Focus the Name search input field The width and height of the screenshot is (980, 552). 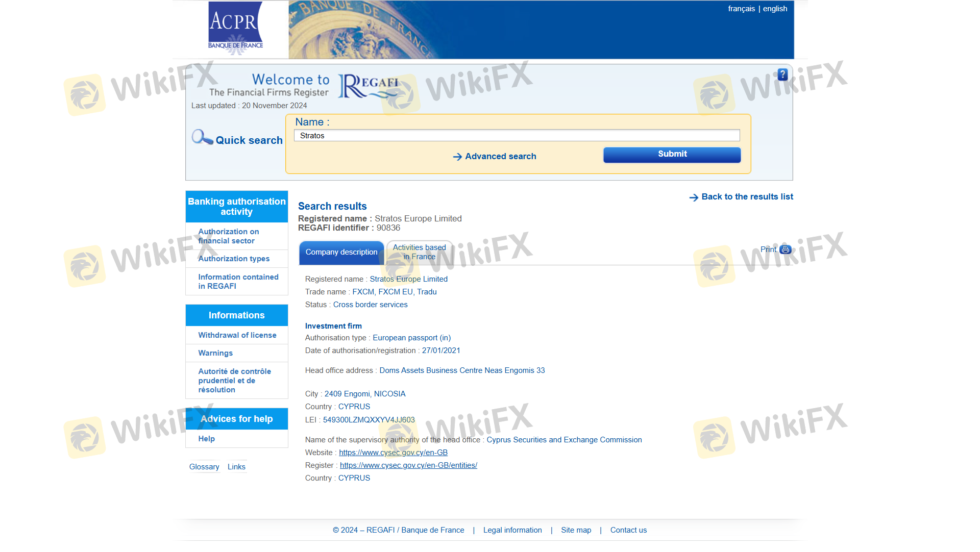tap(517, 136)
